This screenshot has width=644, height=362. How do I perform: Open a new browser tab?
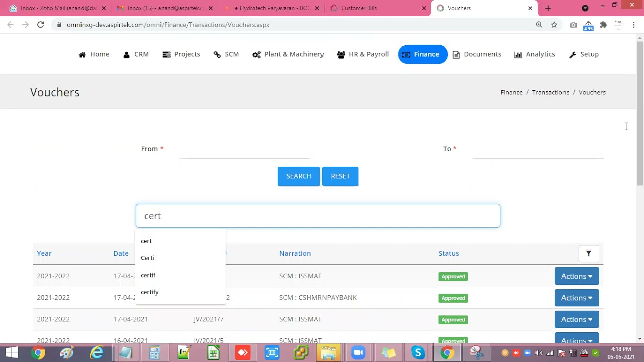click(x=548, y=8)
